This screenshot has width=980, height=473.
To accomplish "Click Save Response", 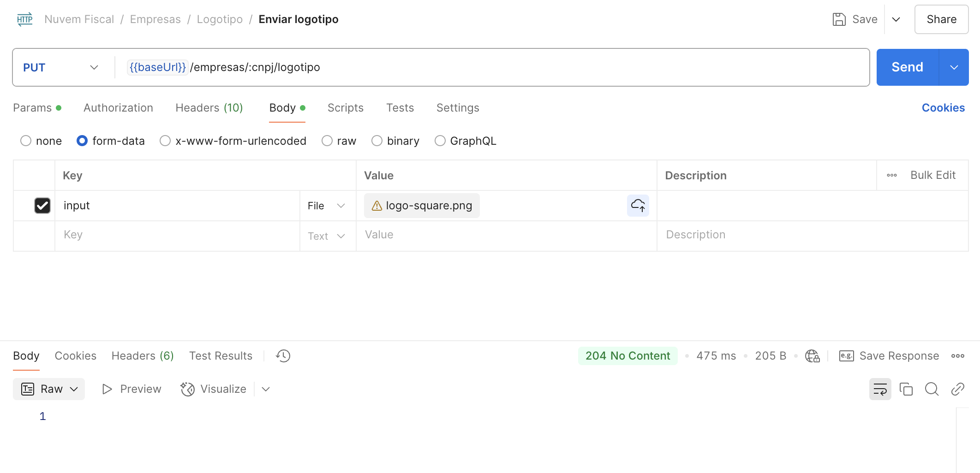I will (899, 356).
